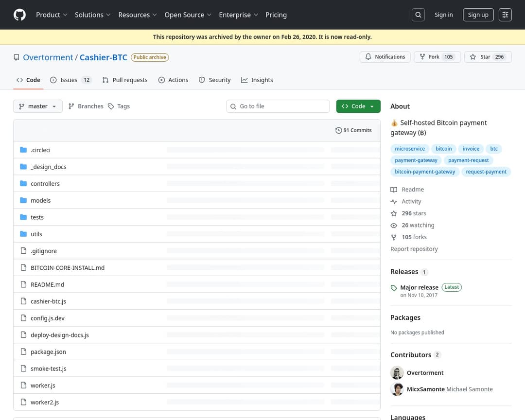Screen dimensions: 525x420
Task: Open the search magnifier button
Action: (418, 15)
